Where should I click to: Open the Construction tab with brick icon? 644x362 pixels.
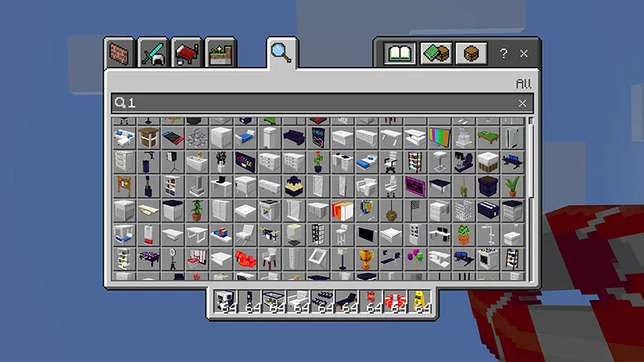120,53
